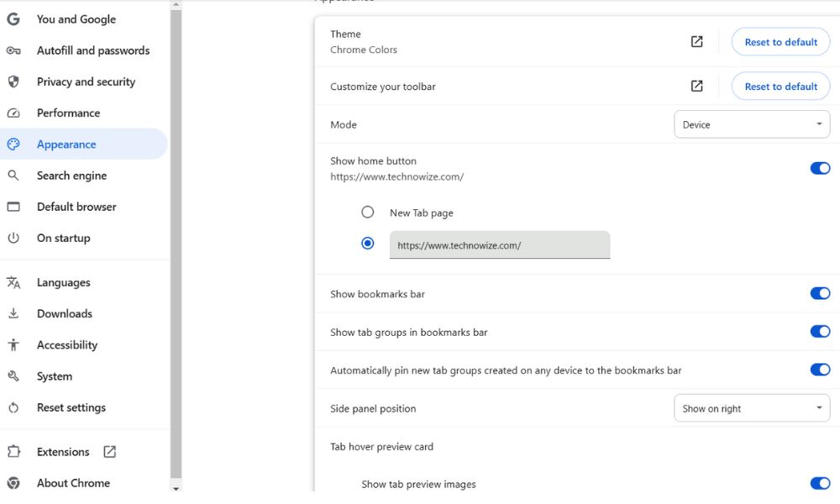
Task: Expand the Side panel position dropdown
Action: (752, 409)
